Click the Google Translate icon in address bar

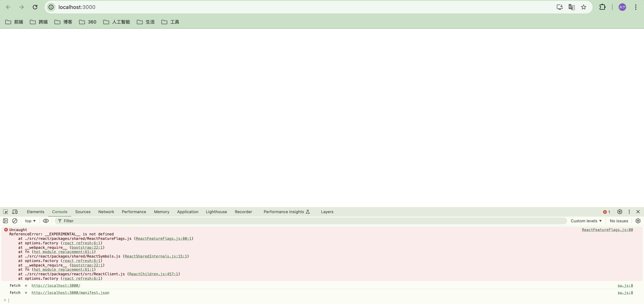(572, 7)
